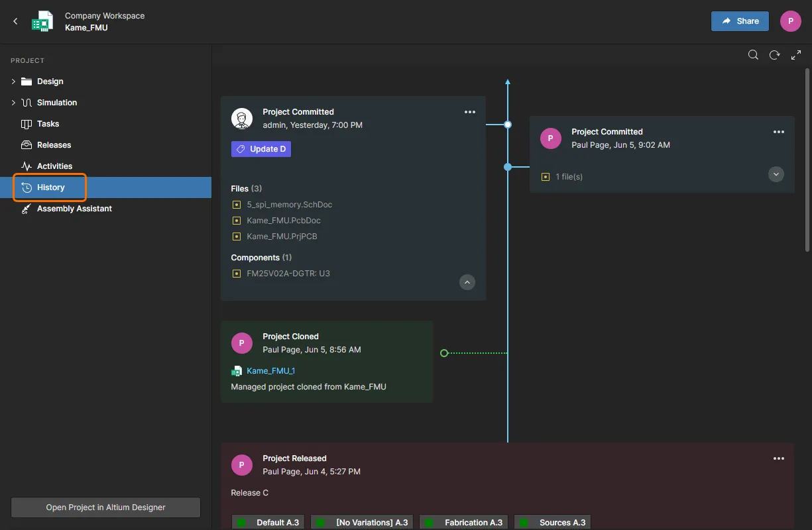Open options menu for Paul Page's commit card
812x530 pixels.
779,132
